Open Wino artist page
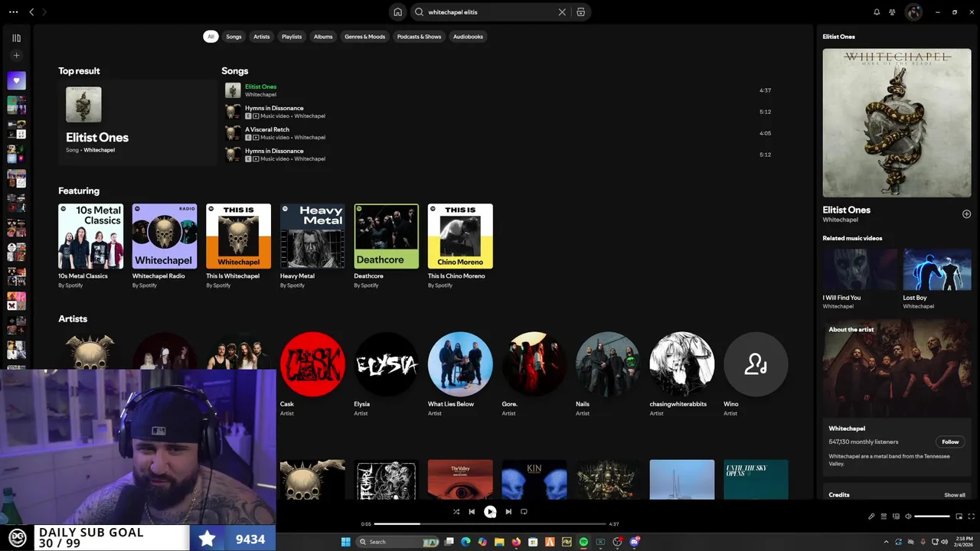Viewport: 980px width, 551px height. (x=756, y=373)
